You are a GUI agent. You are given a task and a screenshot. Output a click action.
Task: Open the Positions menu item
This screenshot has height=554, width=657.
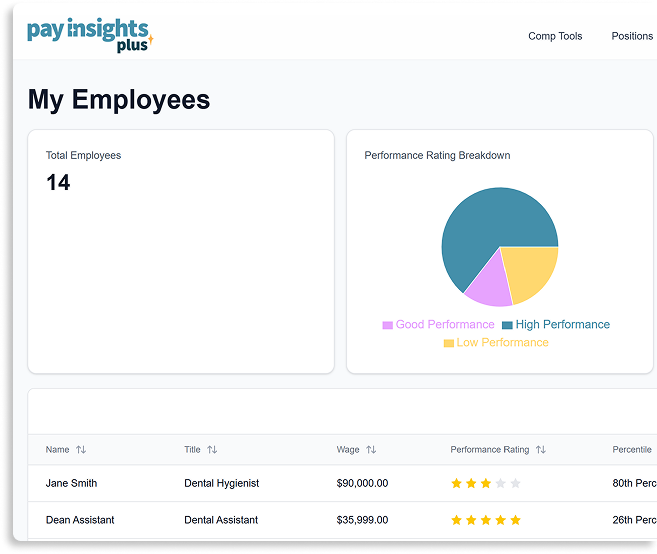point(632,36)
